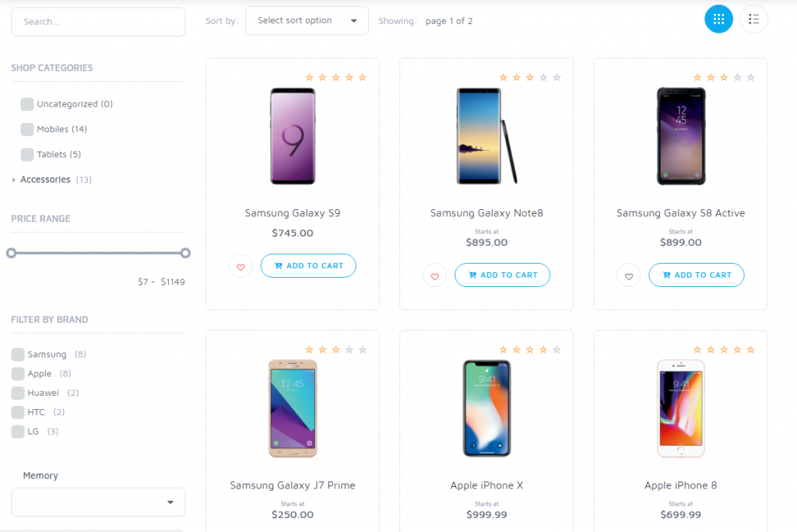
Task: Rate Samsung Galaxy J7 Prime three stars
Action: click(x=335, y=349)
